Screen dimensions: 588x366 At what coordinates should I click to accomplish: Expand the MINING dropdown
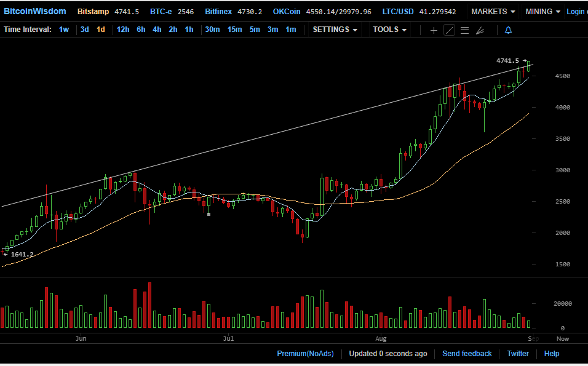(x=542, y=12)
